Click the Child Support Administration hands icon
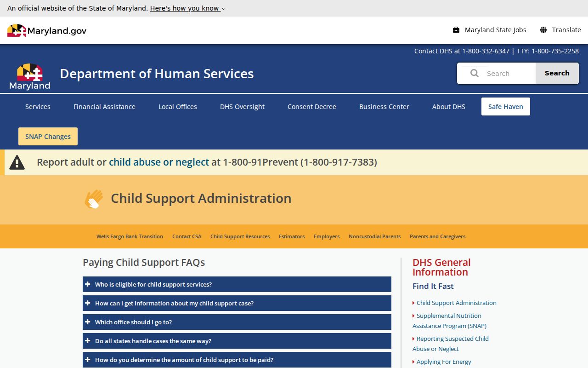 [94, 199]
